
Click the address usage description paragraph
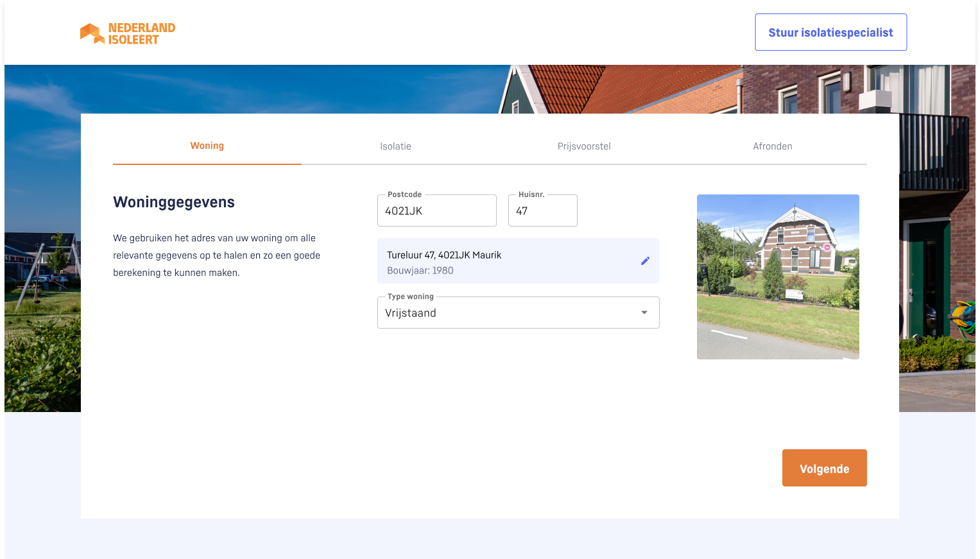tap(216, 255)
